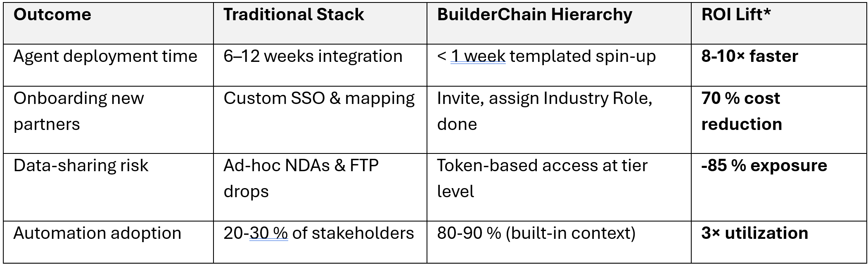Screen dimensions: 868x264
Task: Click the "80-90 % (built-in context)" cell
Action: click(536, 233)
